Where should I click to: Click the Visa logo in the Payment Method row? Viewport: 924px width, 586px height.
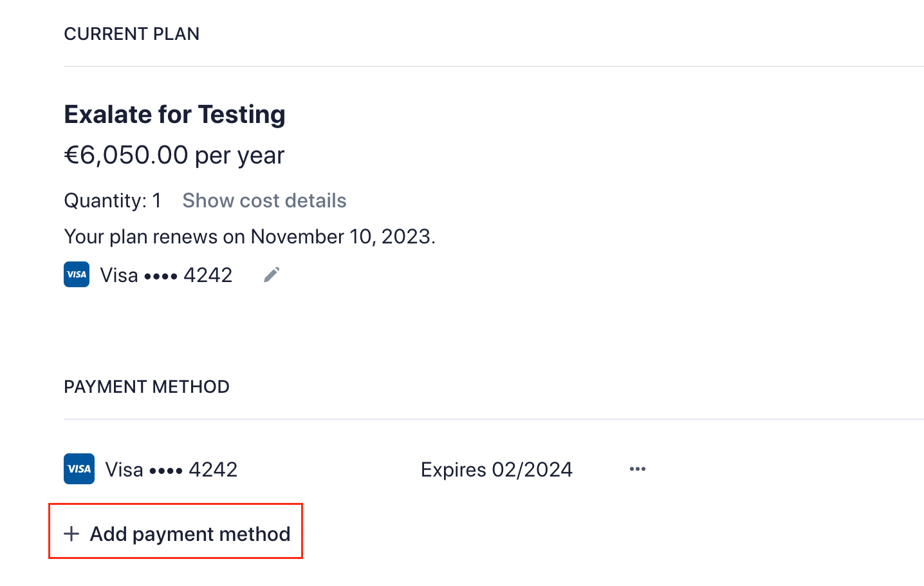pyautogui.click(x=79, y=469)
